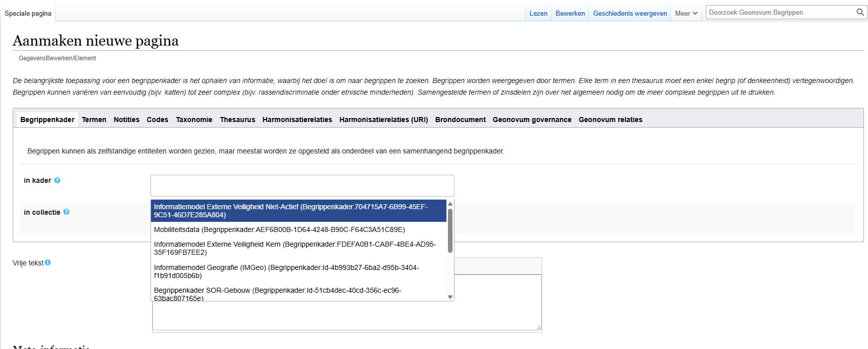
Task: Select Mobiliteitsdata from the dropdown list
Action: coord(279,229)
